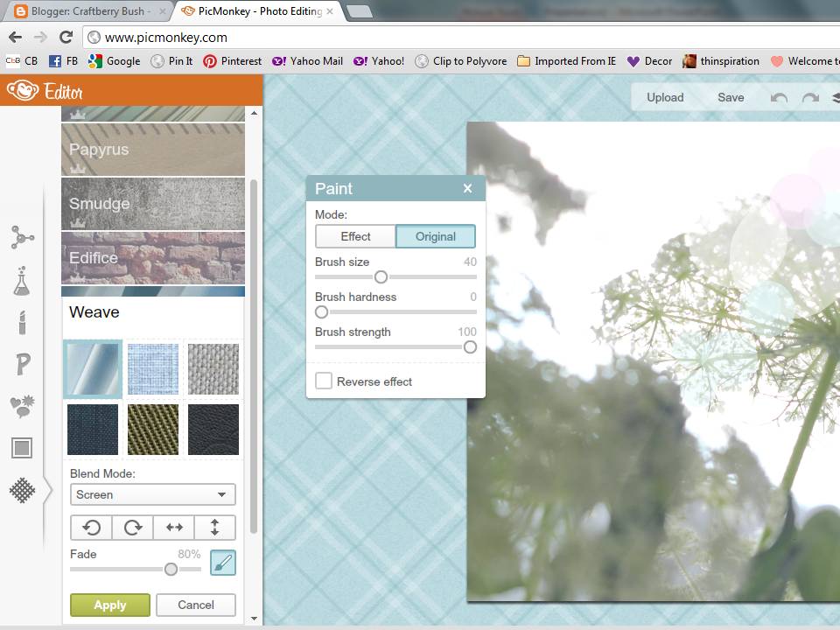Open the Frames tab
Screen dimensions: 840x630
coord(22,448)
